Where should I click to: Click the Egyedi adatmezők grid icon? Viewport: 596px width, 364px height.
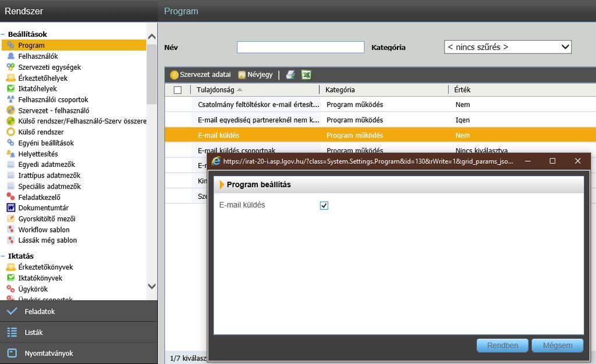[10, 165]
